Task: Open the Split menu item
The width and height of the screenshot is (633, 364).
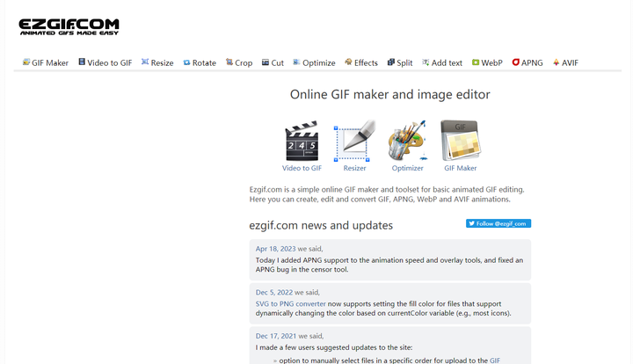Action: 400,62
